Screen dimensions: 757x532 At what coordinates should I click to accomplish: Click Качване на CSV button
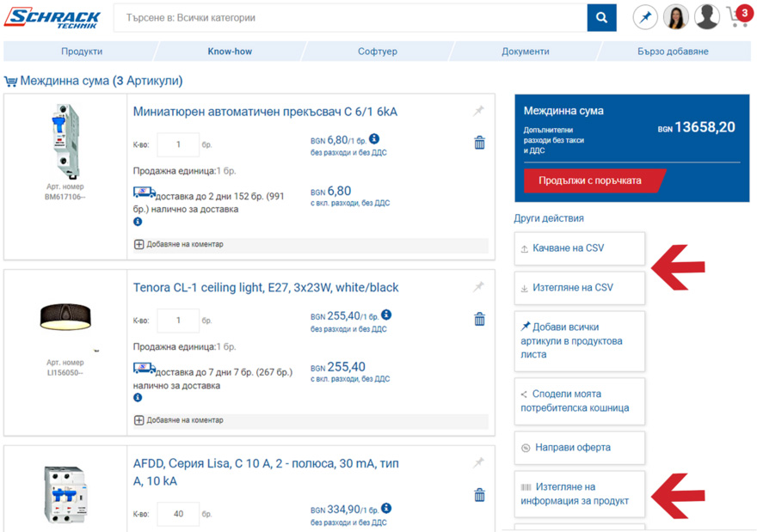[x=579, y=248]
